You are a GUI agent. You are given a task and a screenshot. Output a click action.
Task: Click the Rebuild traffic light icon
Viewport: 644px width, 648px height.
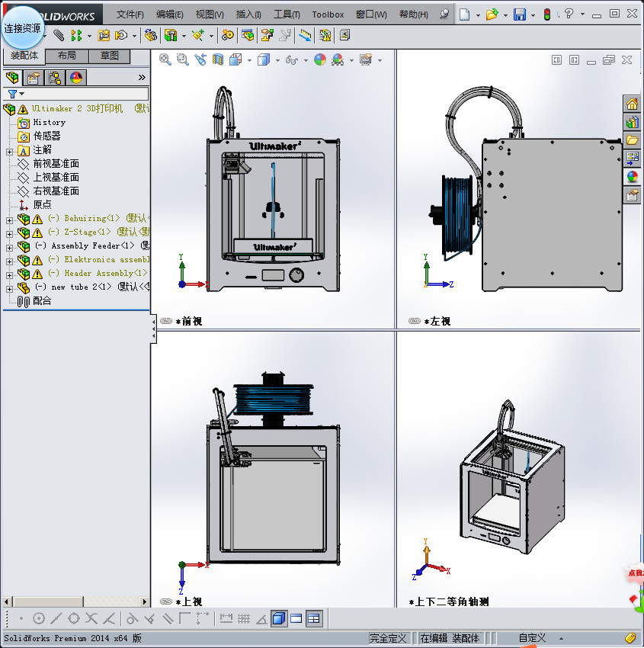tap(547, 15)
